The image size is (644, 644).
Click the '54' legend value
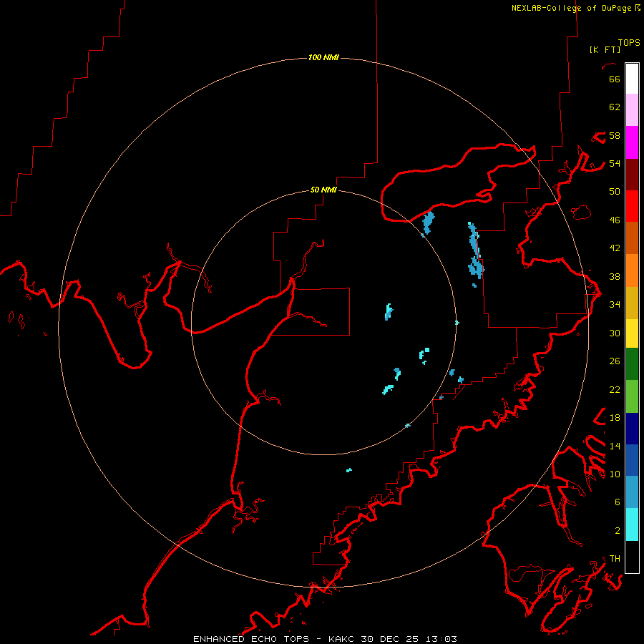tap(615, 163)
